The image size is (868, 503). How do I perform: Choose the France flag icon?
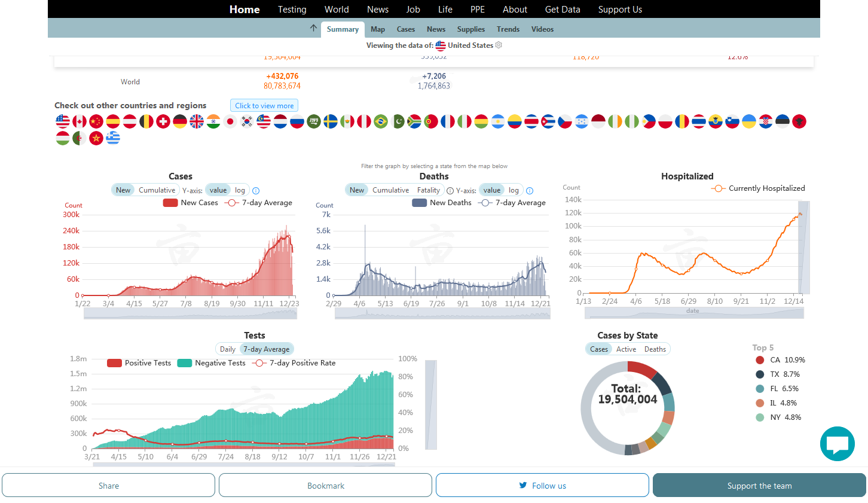448,121
